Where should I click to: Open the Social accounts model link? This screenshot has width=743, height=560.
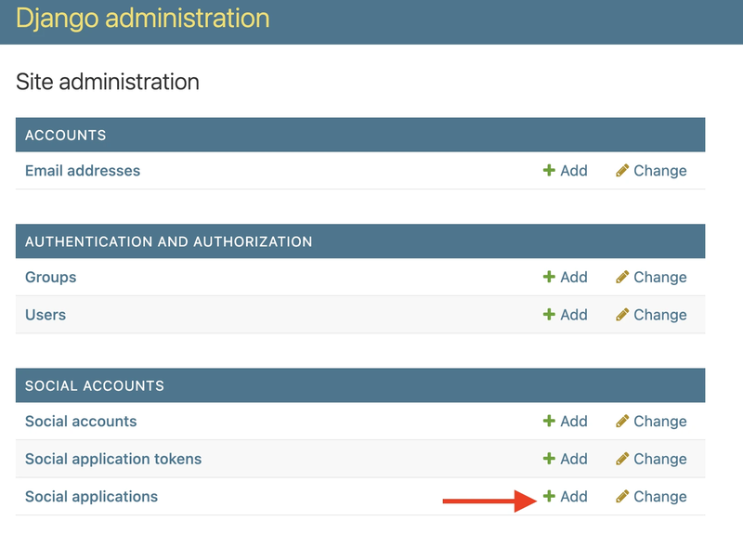tap(81, 422)
